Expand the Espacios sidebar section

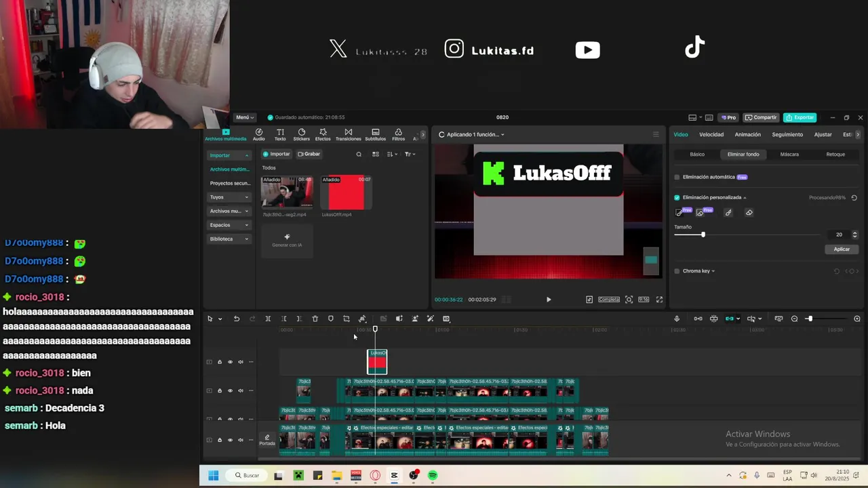tap(229, 225)
